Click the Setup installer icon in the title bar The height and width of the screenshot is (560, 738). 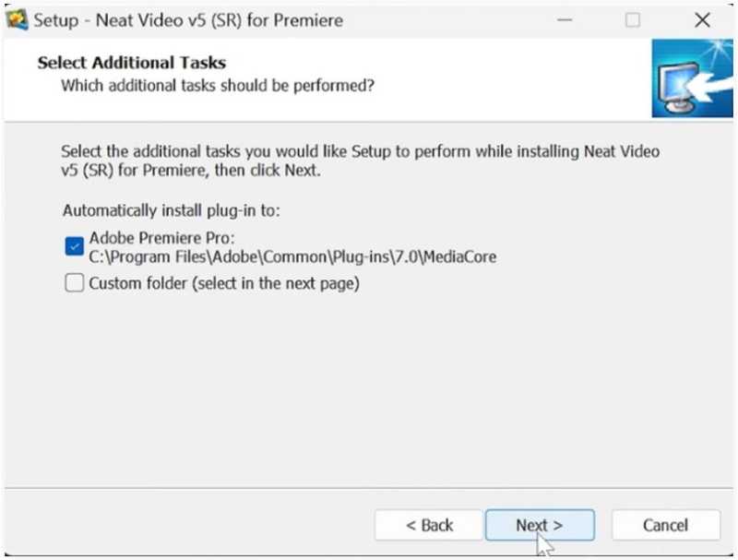click(16, 18)
